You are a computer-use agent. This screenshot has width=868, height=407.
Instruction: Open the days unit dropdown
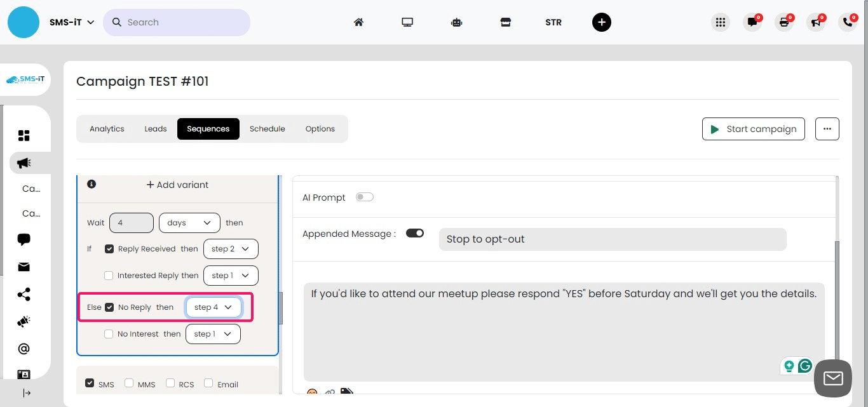(189, 222)
